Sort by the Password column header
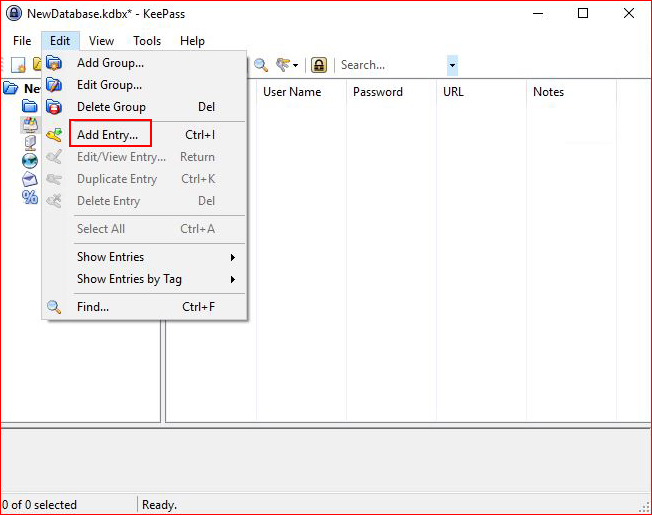The width and height of the screenshot is (652, 515). click(x=391, y=91)
